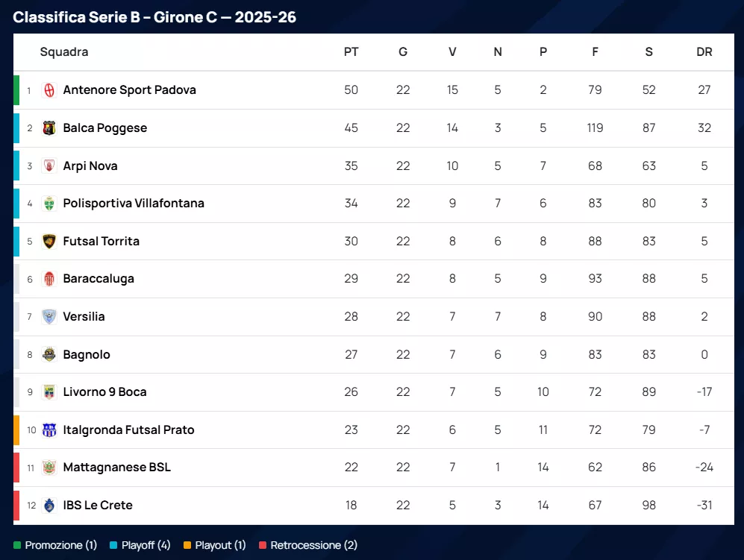Open the Mattagnanese BSL team page
The width and height of the screenshot is (744, 560).
coord(116,468)
